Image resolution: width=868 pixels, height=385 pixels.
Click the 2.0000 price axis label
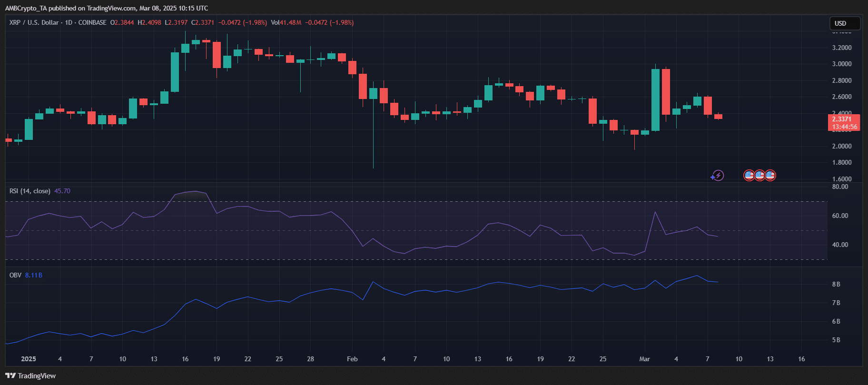tap(842, 146)
